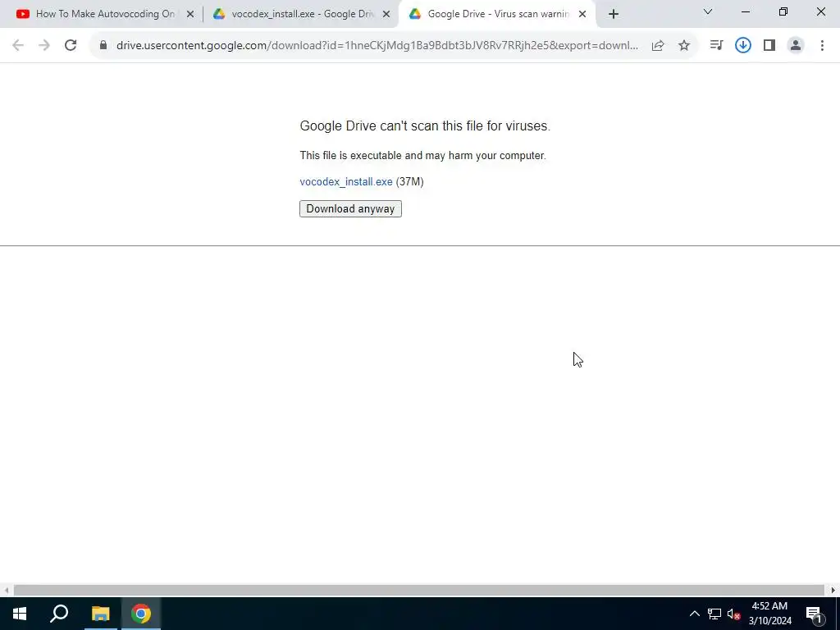Switch to the vocodex_install.exe Google Drive tab
840x630 pixels.
point(303,14)
